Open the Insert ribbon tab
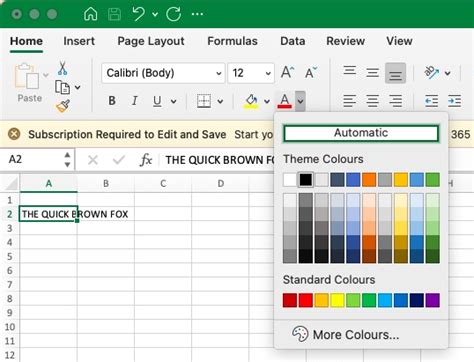 [79, 41]
